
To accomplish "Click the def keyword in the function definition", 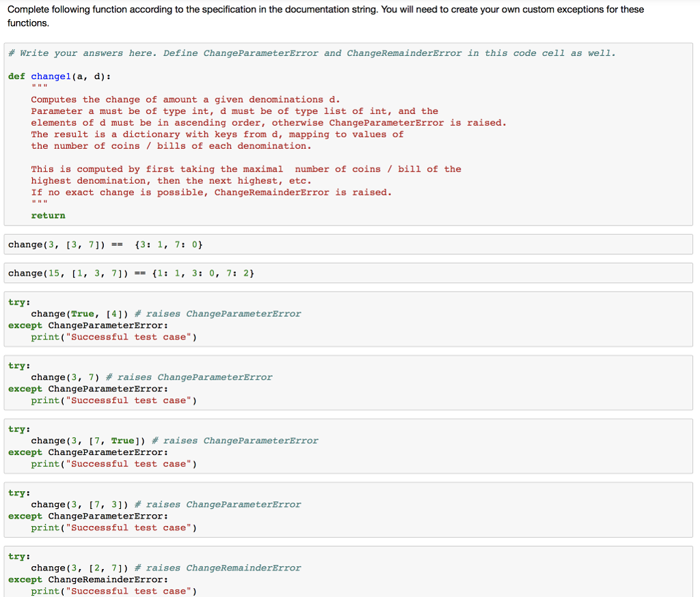I will [15, 76].
